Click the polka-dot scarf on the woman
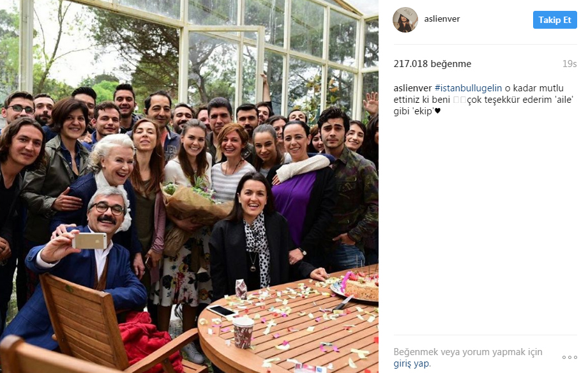Image resolution: width=588 pixels, height=373 pixels. click(258, 247)
